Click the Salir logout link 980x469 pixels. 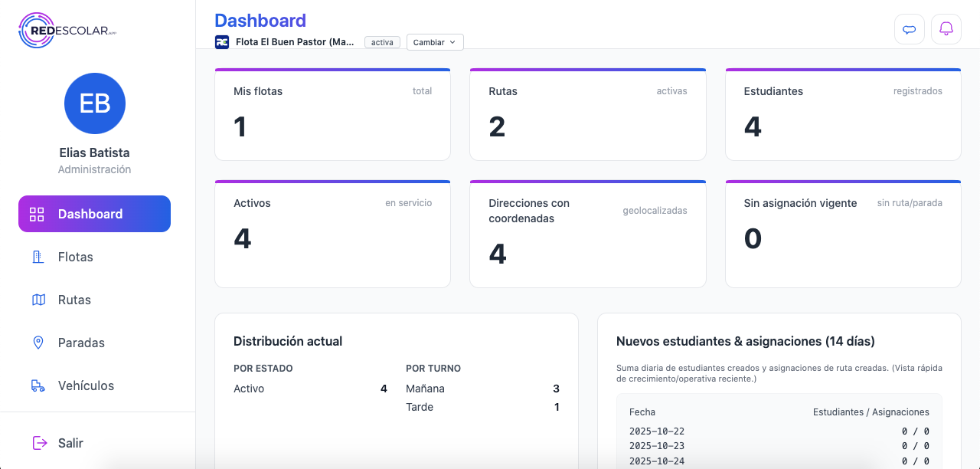70,443
